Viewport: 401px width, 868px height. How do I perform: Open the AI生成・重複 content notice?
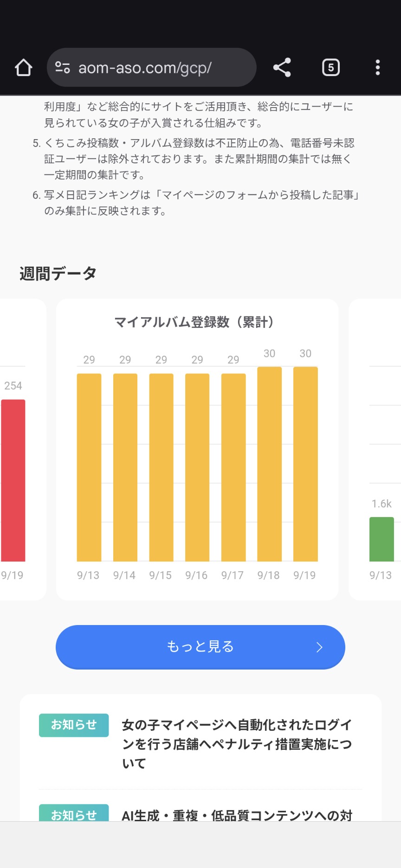coord(237,815)
